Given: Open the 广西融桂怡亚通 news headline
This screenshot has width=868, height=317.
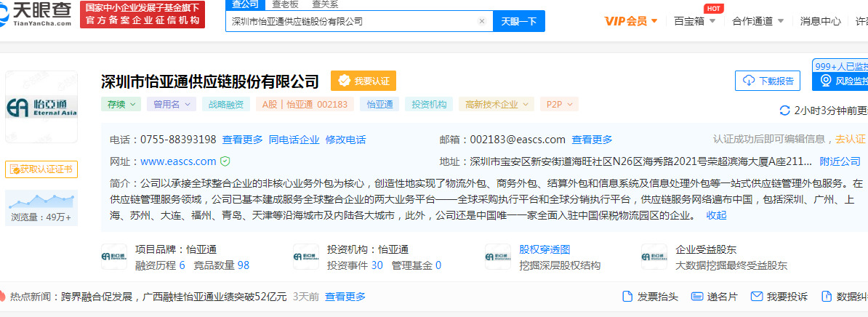Looking at the screenshot, I should click(174, 297).
